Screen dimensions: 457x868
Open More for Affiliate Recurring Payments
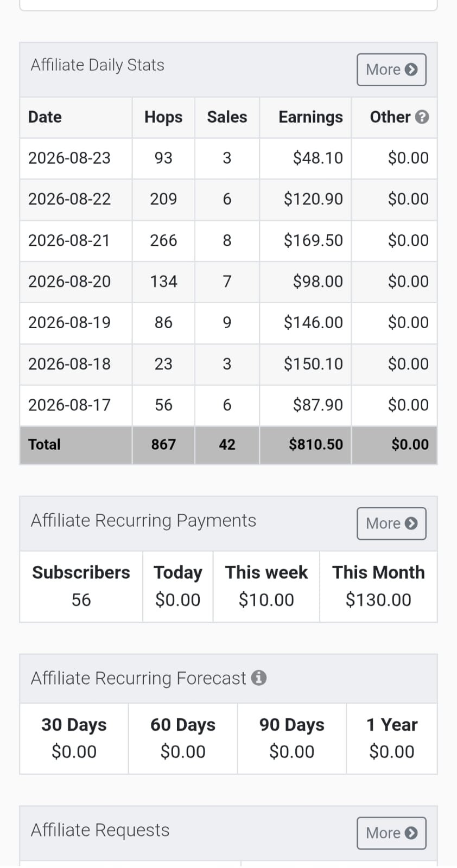(391, 524)
